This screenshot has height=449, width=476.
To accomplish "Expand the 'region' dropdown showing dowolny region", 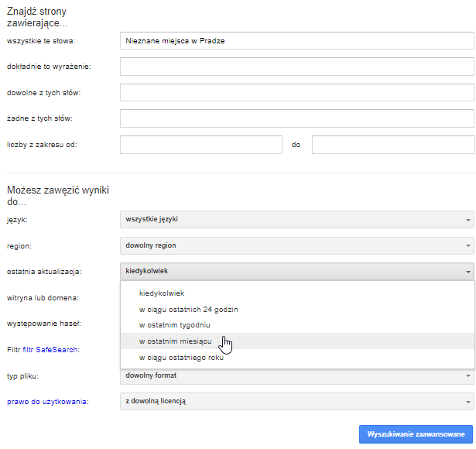I will point(297,245).
